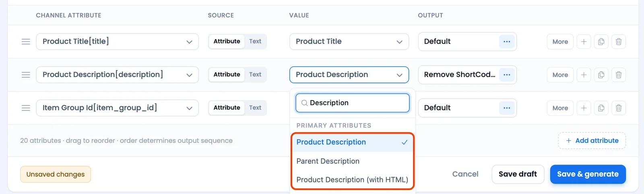Duplicate the Product Description row
This screenshot has width=644, height=194.
[x=601, y=75]
